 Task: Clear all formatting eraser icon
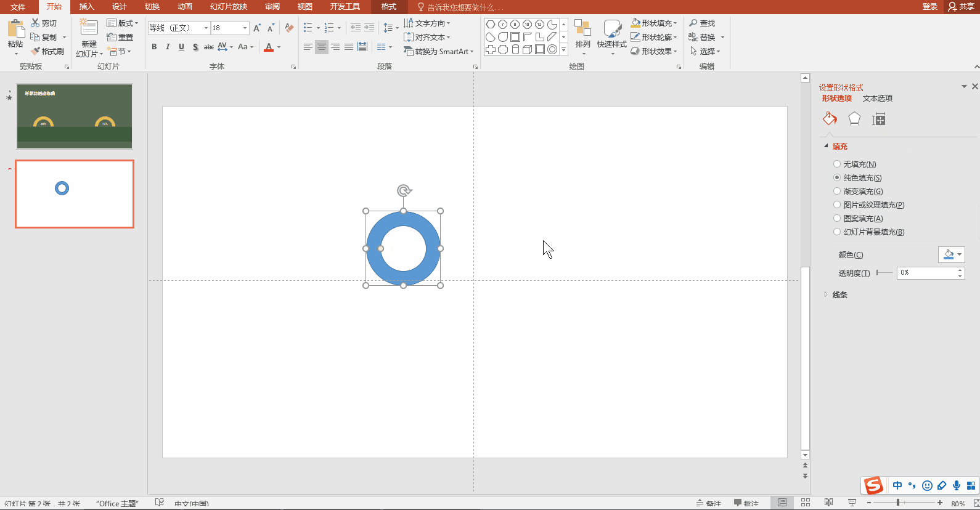point(289,28)
